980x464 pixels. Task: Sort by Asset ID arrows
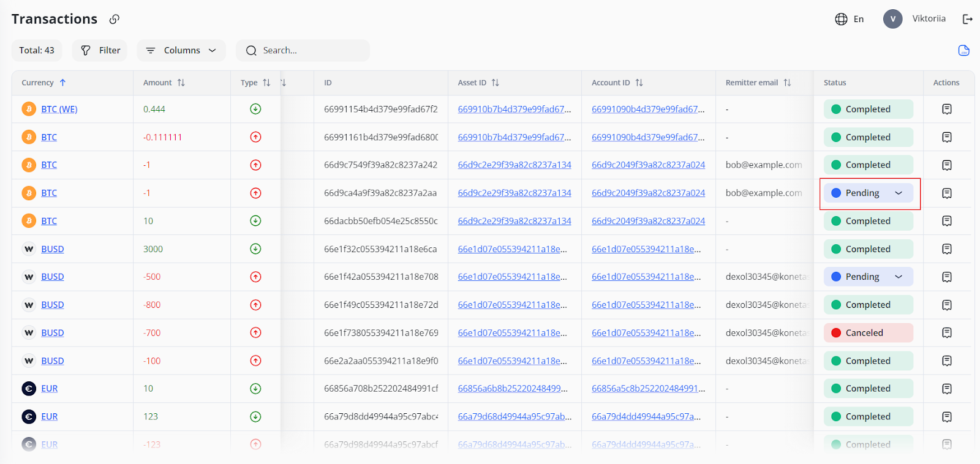pos(495,83)
